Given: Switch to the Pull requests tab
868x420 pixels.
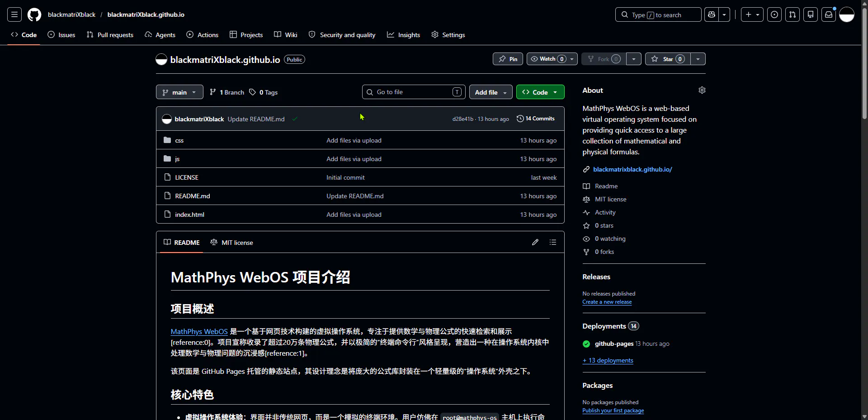Looking at the screenshot, I should coord(110,35).
